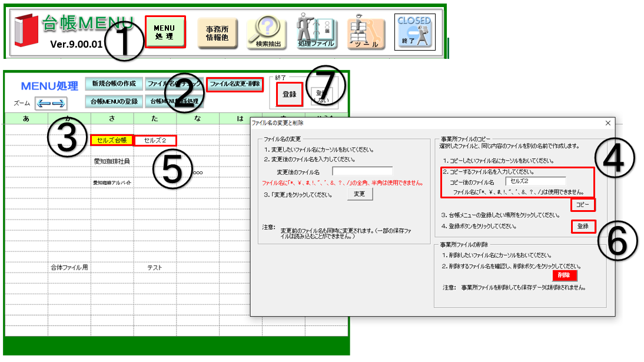Open 事務所情報他 in top toolbar
The height and width of the screenshot is (362, 644).
[x=217, y=34]
